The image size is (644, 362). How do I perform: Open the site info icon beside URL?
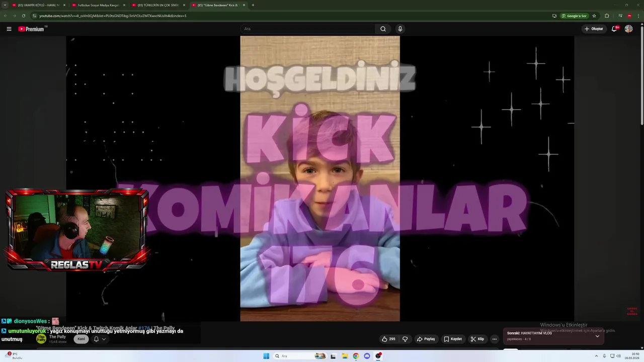tap(34, 16)
